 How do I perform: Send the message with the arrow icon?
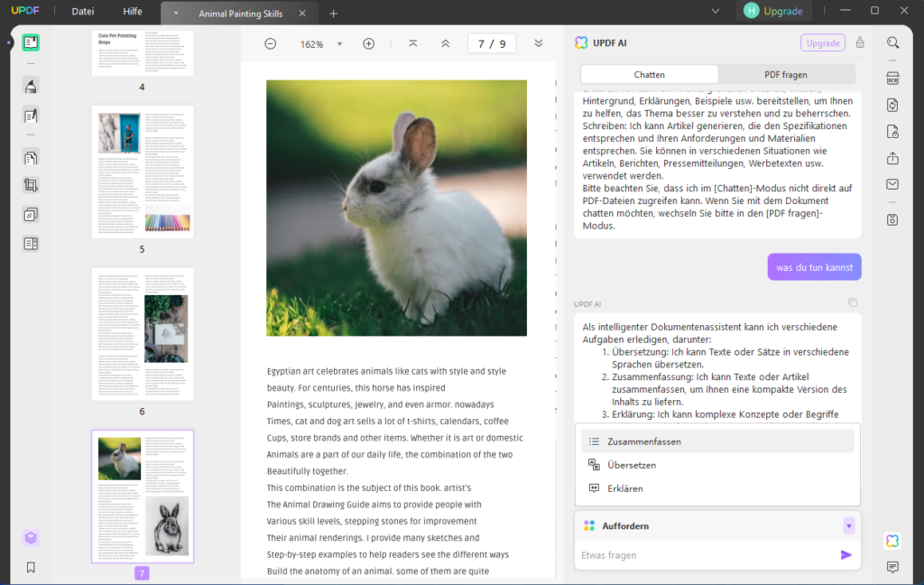click(845, 555)
